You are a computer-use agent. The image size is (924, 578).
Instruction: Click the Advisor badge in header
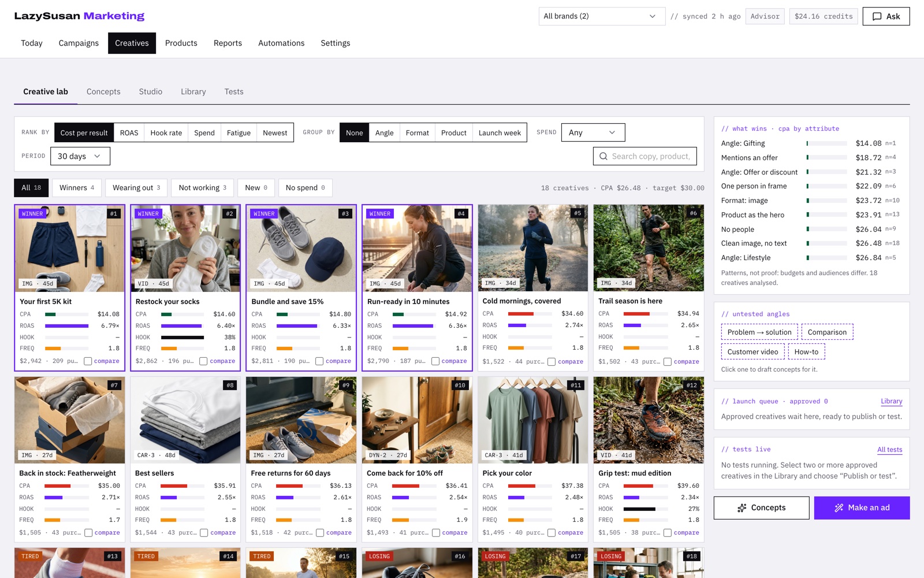click(765, 16)
